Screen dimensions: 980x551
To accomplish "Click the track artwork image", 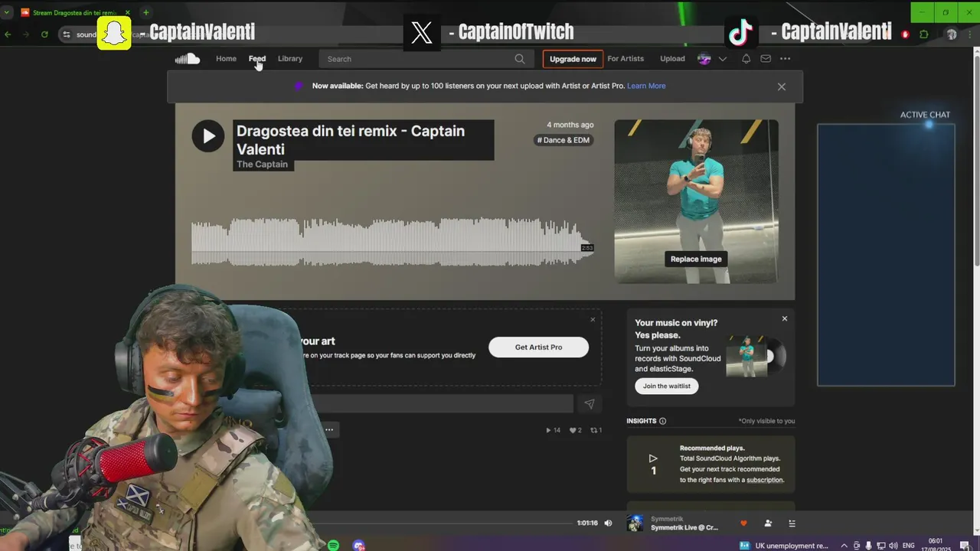I will coord(696,201).
